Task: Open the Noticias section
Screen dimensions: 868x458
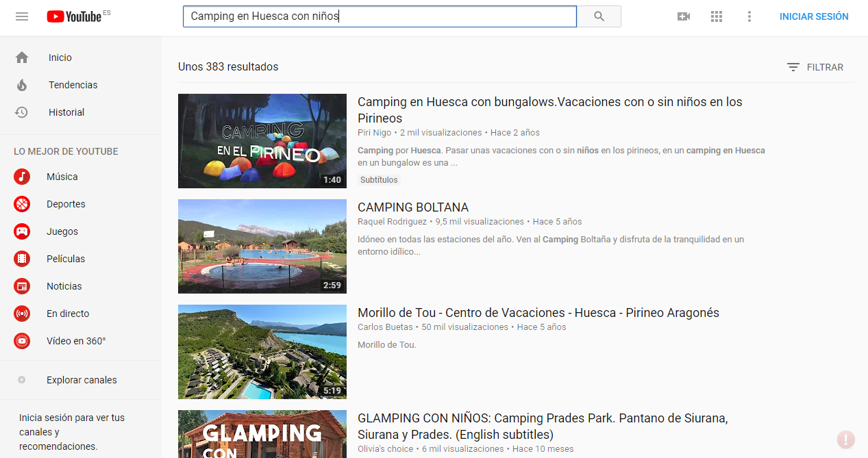Action: 64,286
